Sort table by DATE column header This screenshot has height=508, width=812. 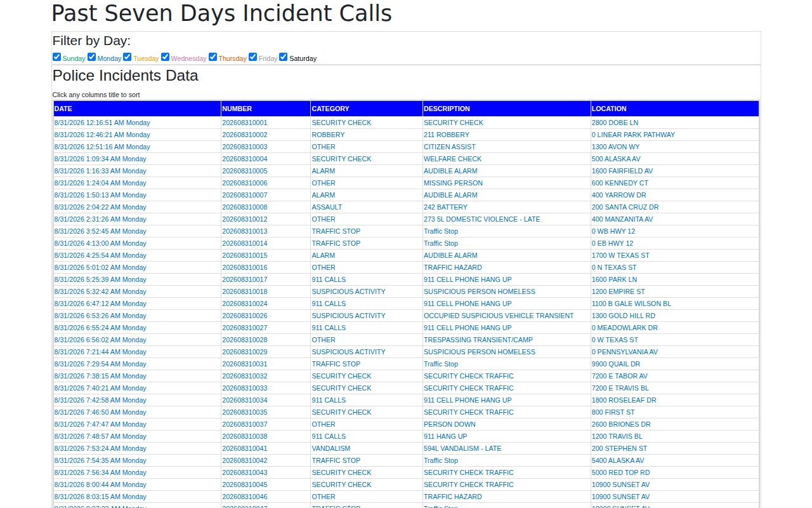tap(137, 109)
